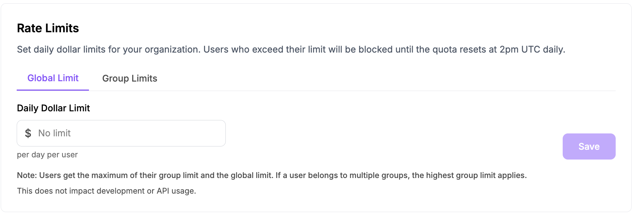
Task: Click the bold "Note:" label
Action: click(27, 175)
